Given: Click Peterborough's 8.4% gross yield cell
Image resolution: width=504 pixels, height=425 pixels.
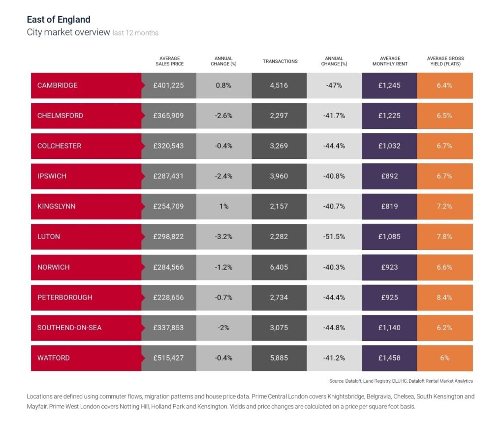Looking at the screenshot, I should (x=444, y=298).
